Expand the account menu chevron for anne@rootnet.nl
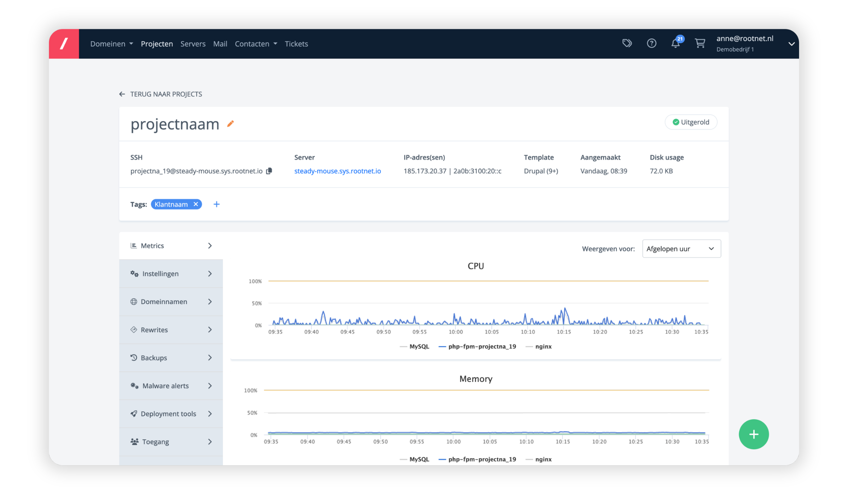The height and width of the screenshot is (504, 848). click(792, 43)
